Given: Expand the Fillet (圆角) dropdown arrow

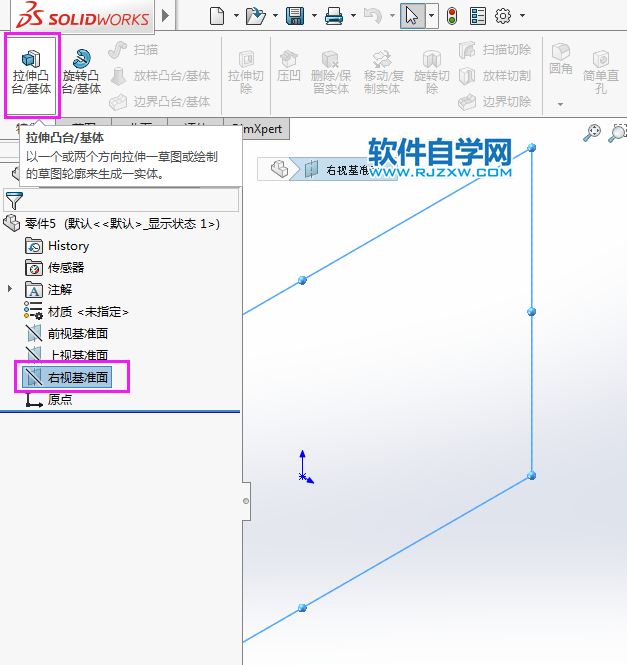Looking at the screenshot, I should (x=560, y=104).
